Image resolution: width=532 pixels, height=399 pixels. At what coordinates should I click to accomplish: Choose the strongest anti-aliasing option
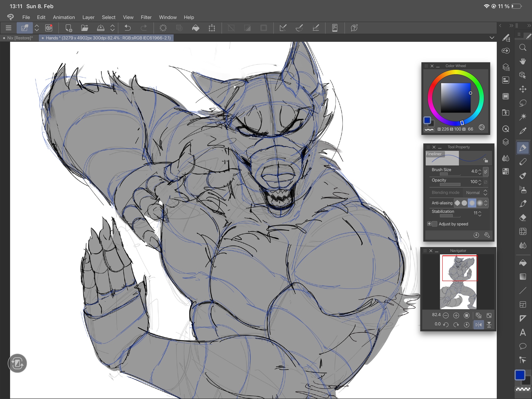click(x=480, y=203)
